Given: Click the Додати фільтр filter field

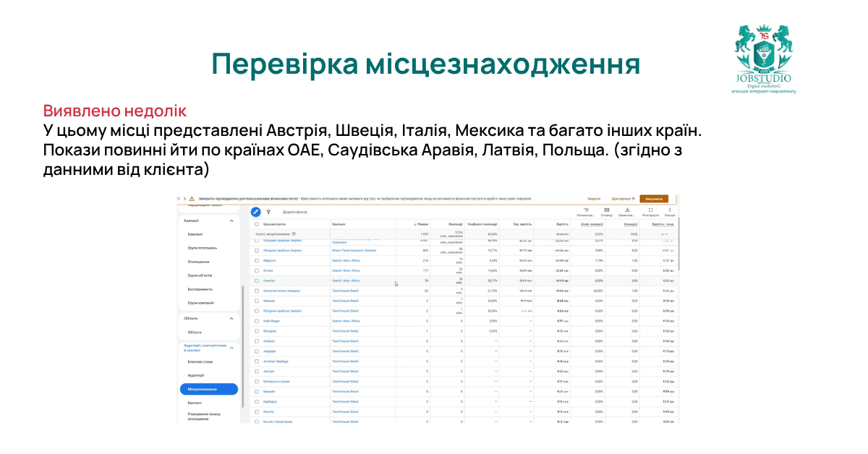Looking at the screenshot, I should tap(294, 213).
